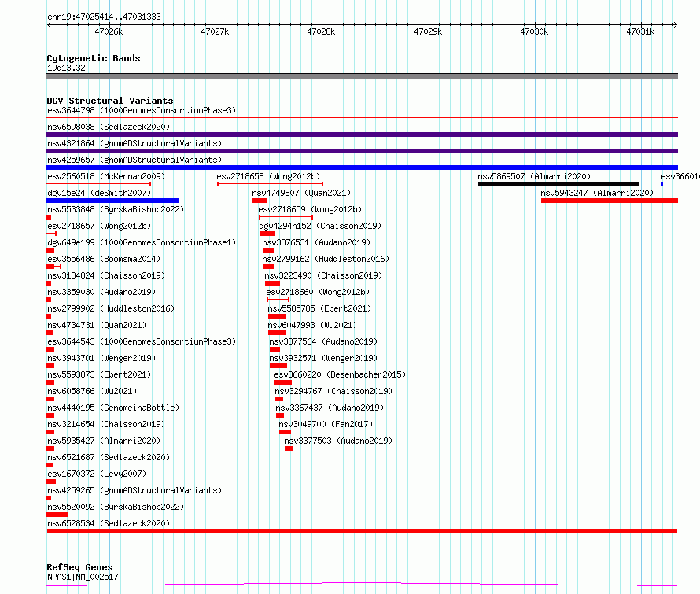
Task: Click the 47026k ruler tick label
Action: (x=109, y=31)
